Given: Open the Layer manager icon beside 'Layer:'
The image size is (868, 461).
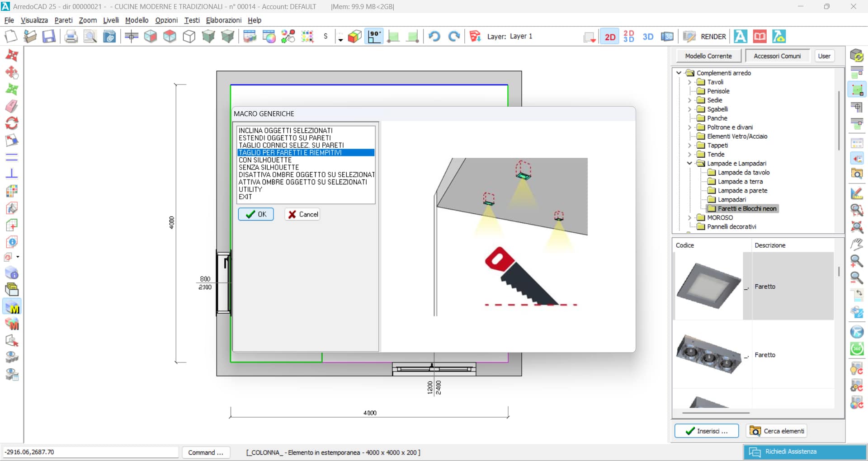Looking at the screenshot, I should tap(475, 36).
